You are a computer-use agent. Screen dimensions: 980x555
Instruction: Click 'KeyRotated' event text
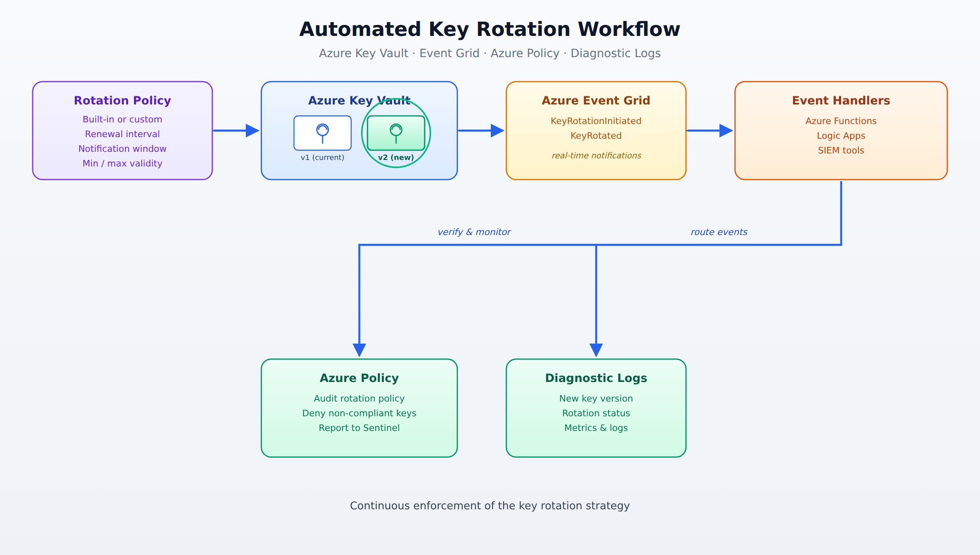[596, 136]
